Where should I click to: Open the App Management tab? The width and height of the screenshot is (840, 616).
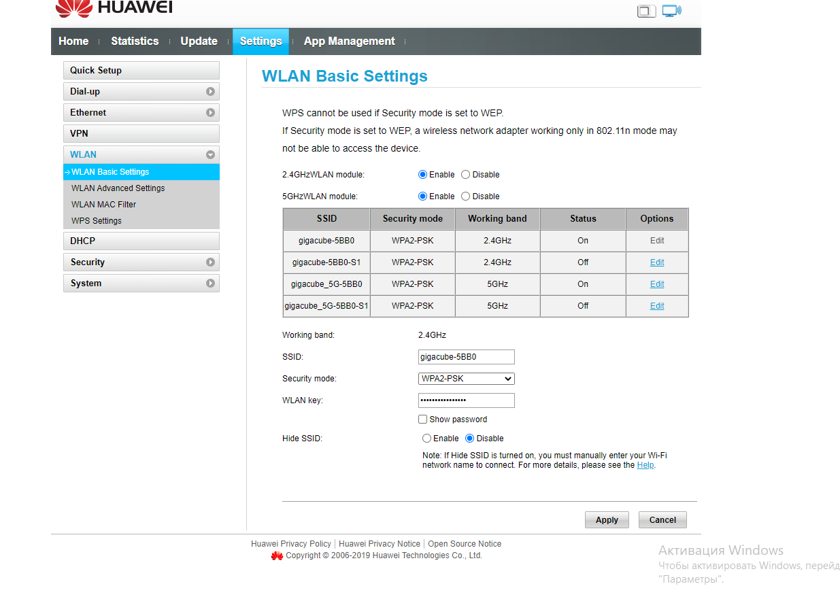(x=349, y=41)
